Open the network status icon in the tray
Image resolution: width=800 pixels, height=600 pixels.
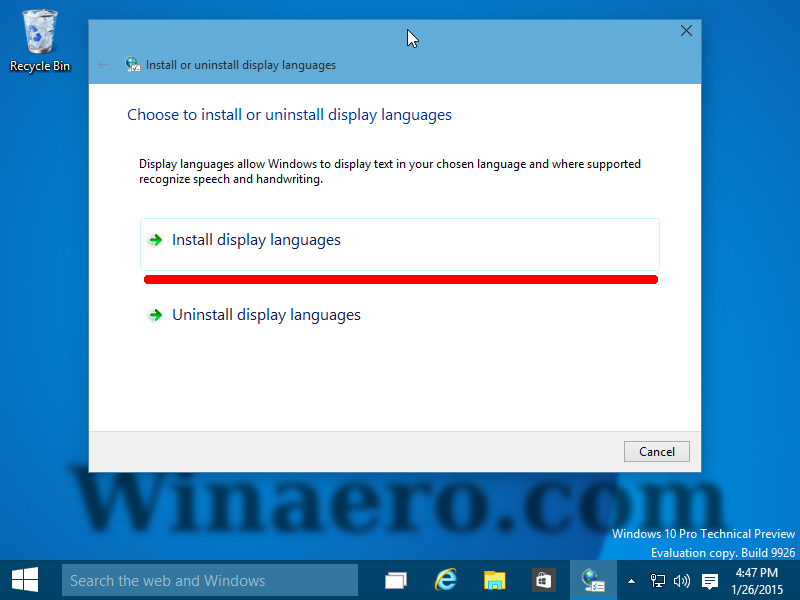[657, 580]
